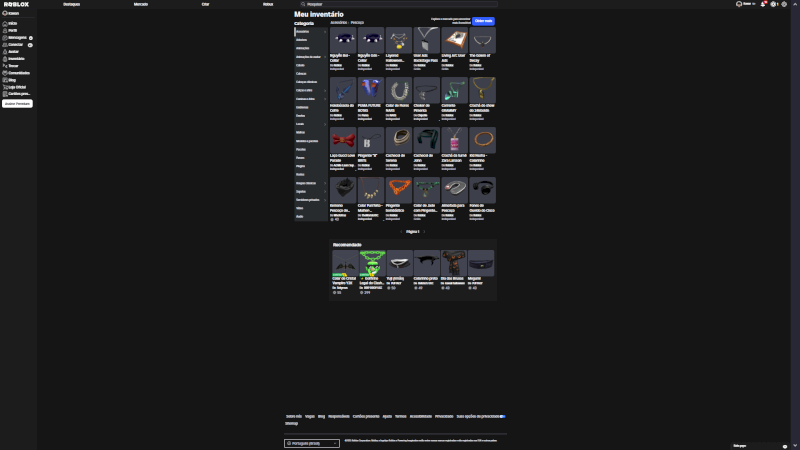
Task: Click the Conectar friend requests count badge
Action: point(30,45)
